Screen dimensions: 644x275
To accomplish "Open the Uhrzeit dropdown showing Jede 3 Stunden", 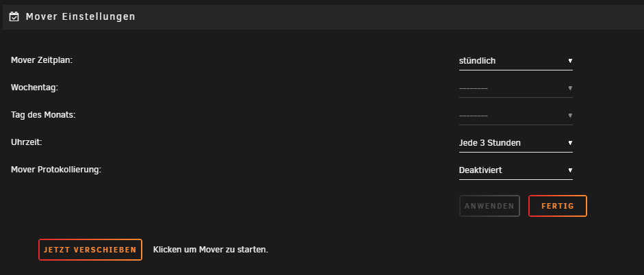I will point(515,143).
